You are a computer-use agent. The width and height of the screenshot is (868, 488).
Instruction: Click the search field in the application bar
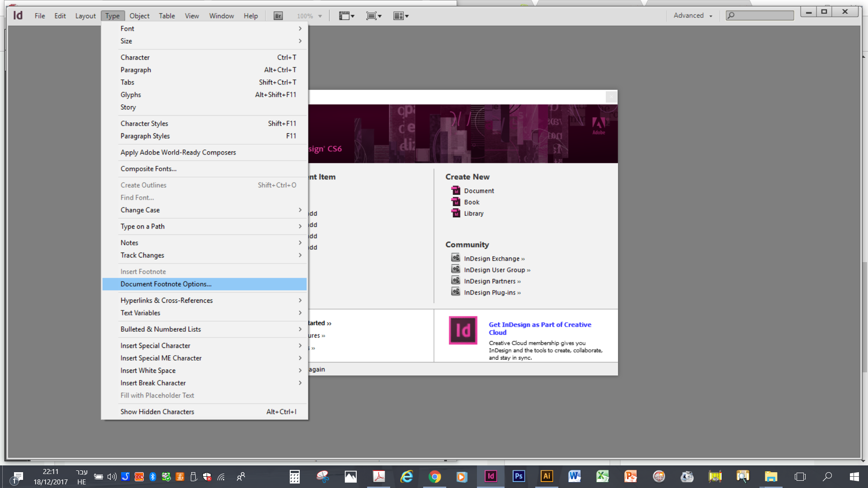point(759,15)
